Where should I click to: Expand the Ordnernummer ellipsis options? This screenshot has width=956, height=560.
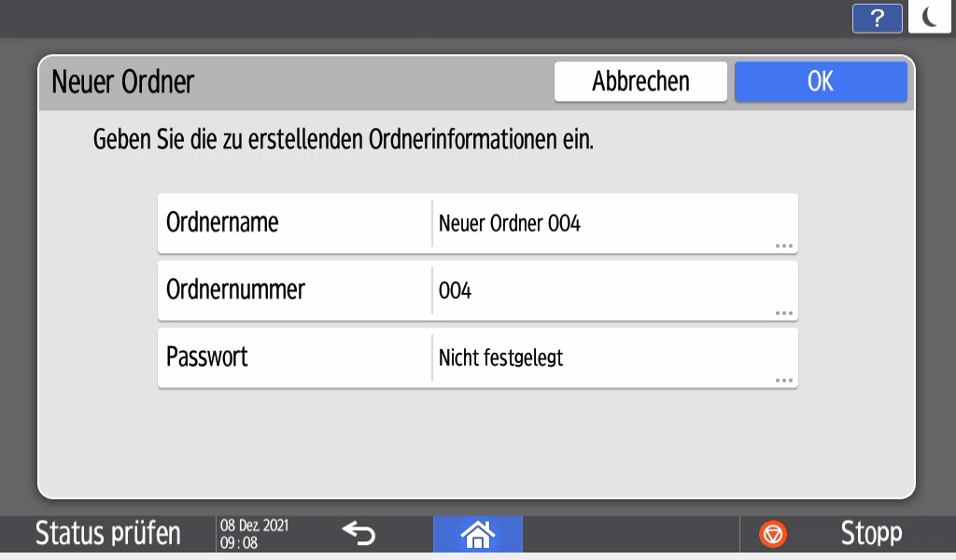[x=784, y=312]
